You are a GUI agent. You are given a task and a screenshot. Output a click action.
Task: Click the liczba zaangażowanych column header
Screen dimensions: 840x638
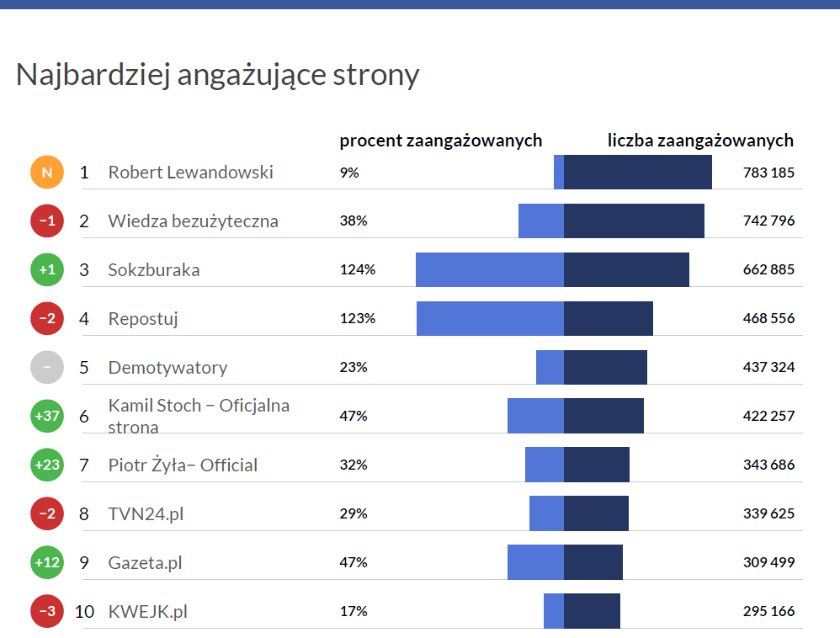click(x=700, y=141)
